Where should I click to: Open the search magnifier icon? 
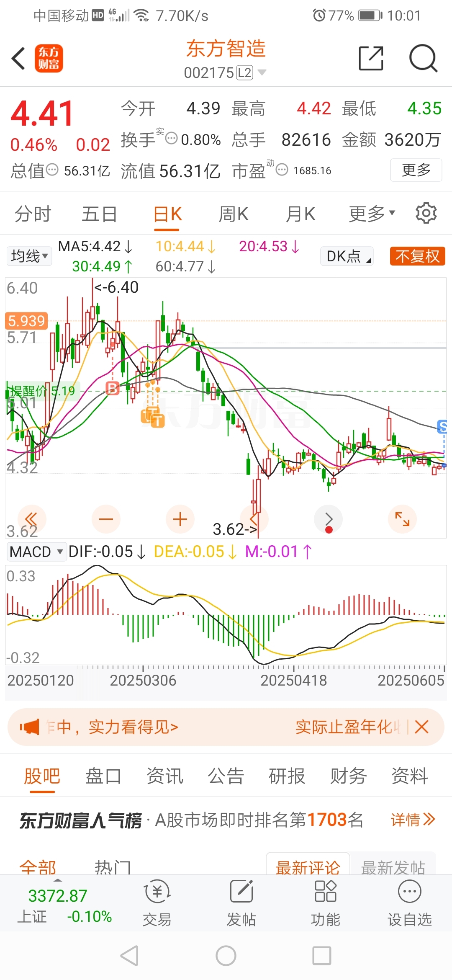(423, 58)
